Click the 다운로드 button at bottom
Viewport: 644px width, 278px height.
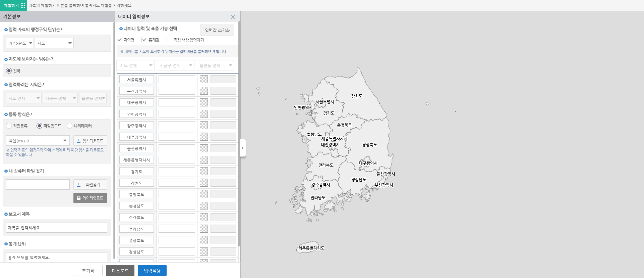(x=120, y=271)
